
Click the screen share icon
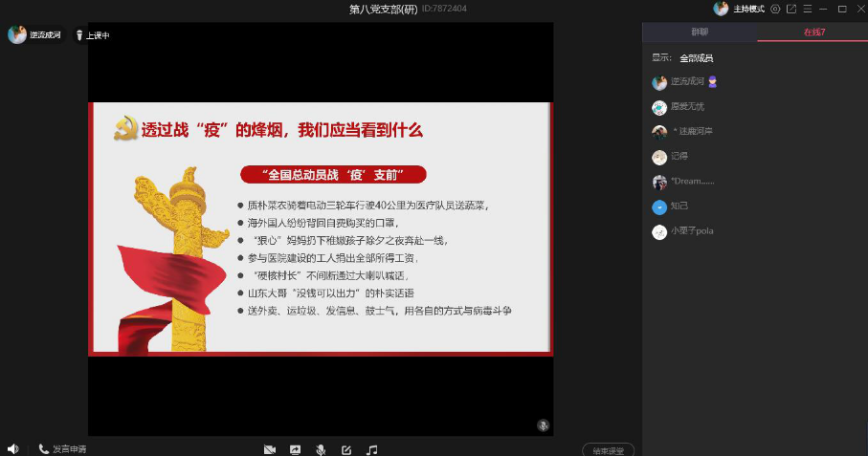tap(296, 449)
